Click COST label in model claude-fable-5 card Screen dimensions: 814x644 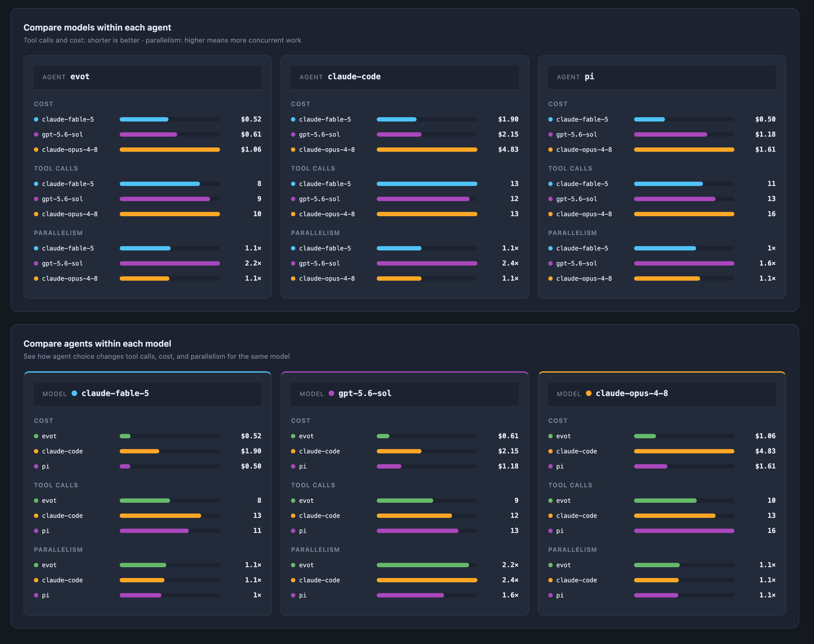click(x=44, y=421)
